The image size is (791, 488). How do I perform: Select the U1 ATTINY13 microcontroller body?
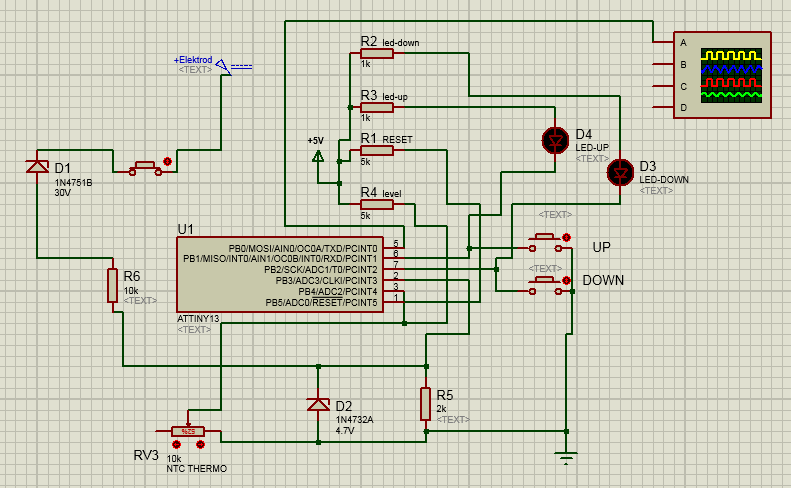pos(280,275)
